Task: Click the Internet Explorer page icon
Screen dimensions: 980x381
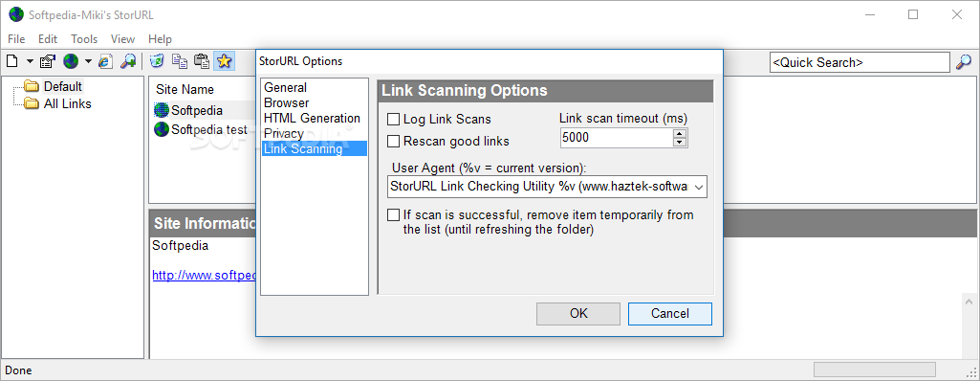Action: tap(106, 60)
